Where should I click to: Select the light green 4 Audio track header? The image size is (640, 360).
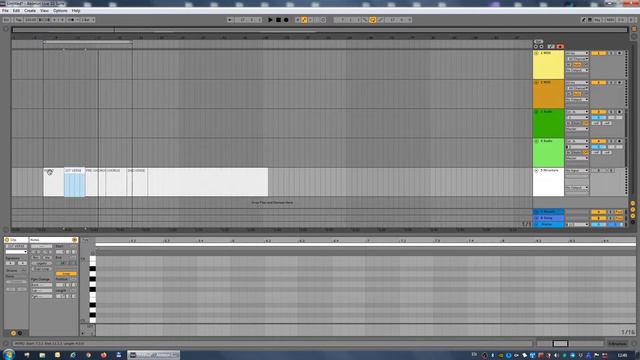(548, 153)
